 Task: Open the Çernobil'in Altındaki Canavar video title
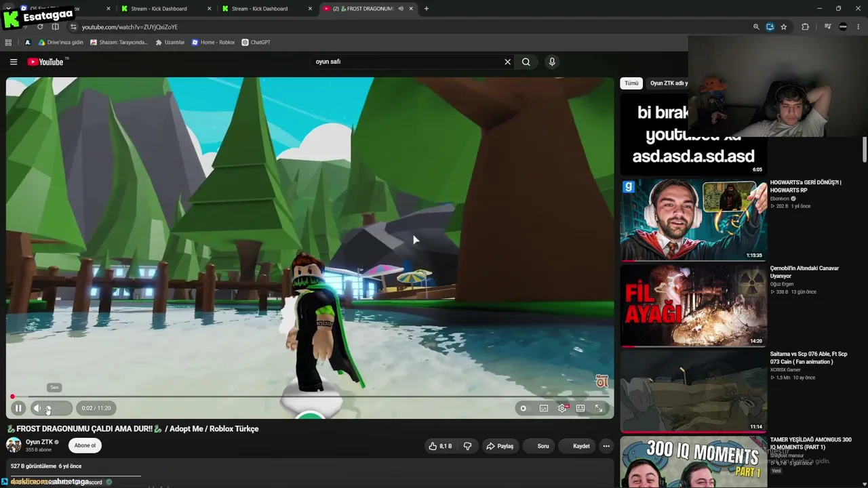804,272
